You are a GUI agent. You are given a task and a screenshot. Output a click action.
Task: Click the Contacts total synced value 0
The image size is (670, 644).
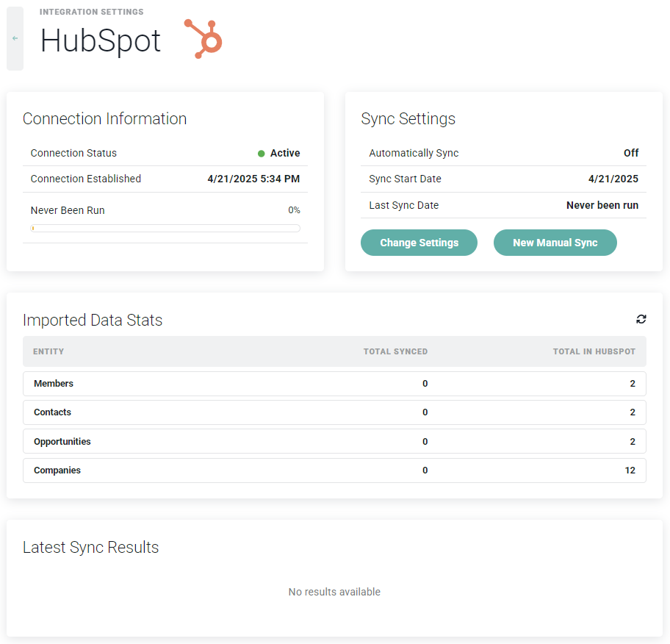click(425, 412)
